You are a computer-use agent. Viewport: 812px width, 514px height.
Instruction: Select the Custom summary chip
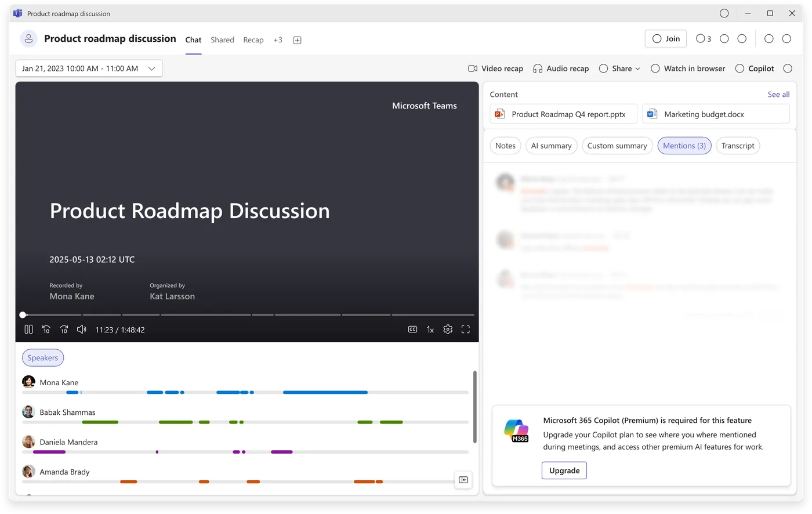pos(617,146)
